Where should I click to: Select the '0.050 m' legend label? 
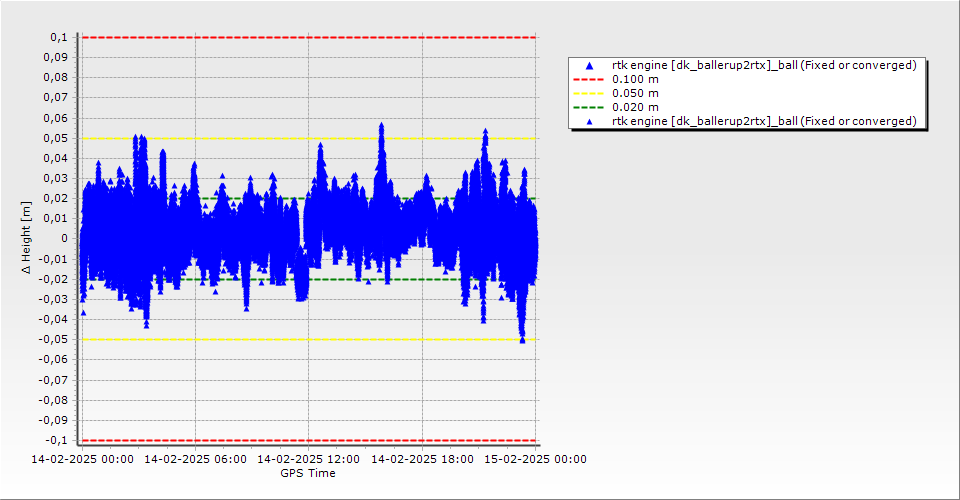click(636, 93)
